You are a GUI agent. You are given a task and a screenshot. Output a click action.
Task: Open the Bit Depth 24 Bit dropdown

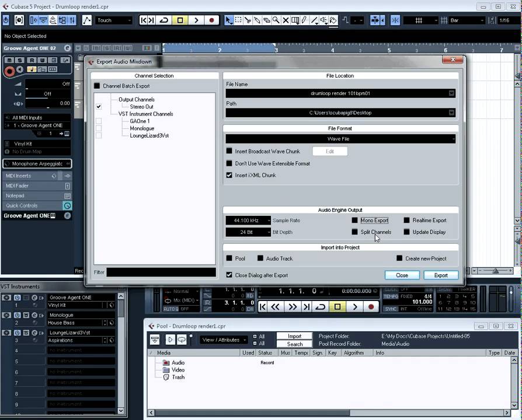click(248, 232)
